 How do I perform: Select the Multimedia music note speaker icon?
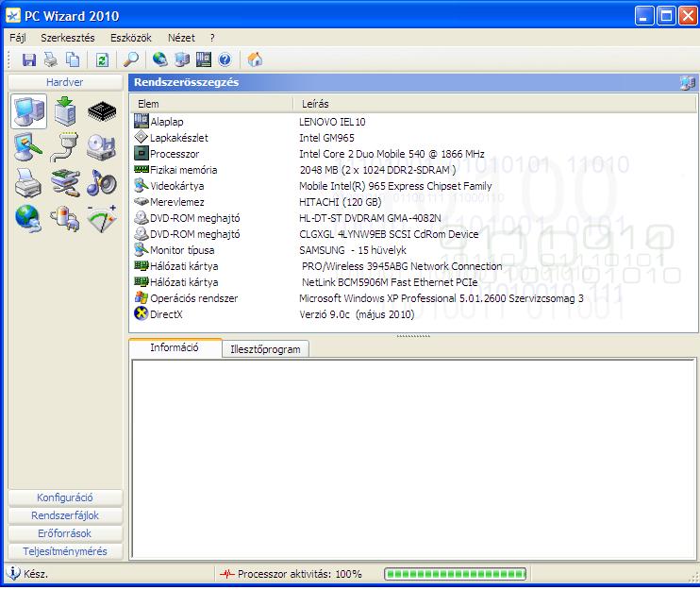102,183
